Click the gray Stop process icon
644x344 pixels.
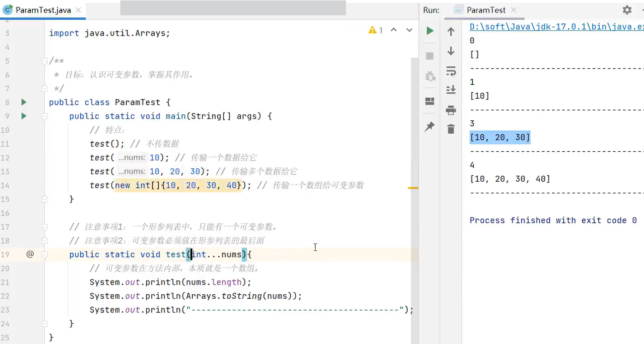(430, 56)
